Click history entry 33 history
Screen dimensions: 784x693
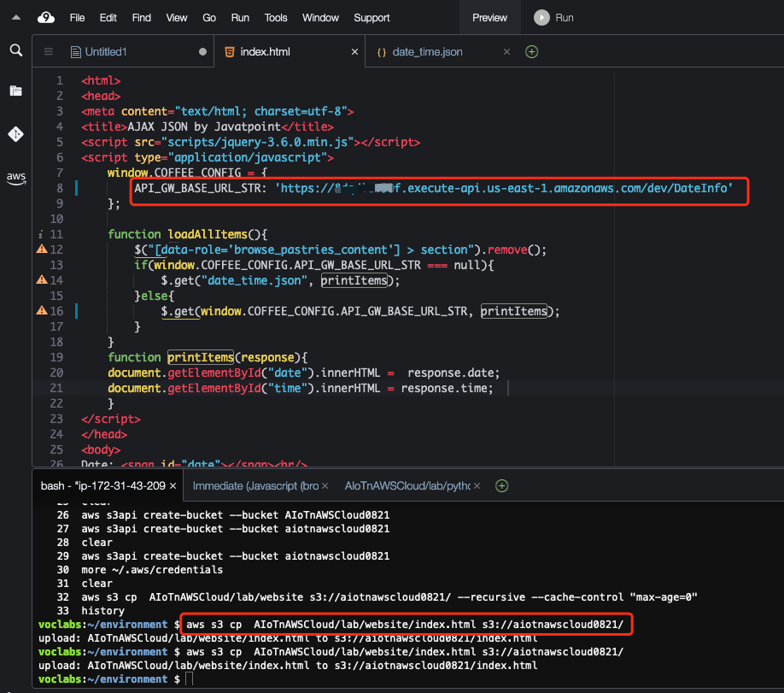point(102,611)
